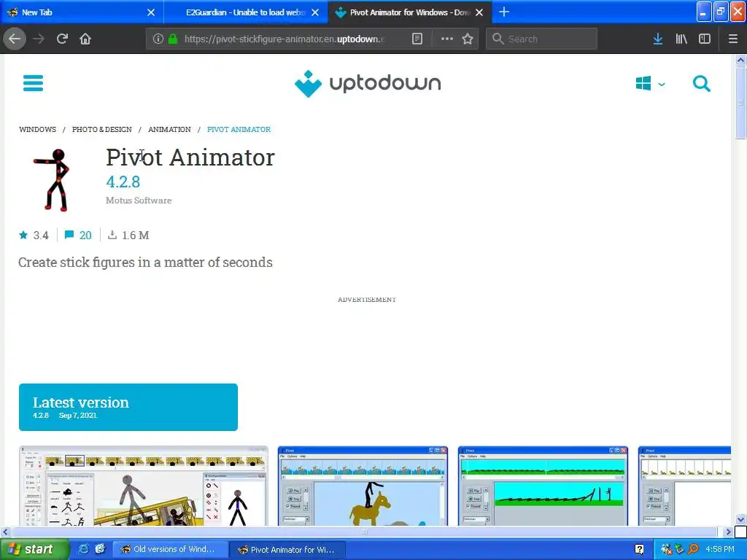Bookmark this page with star icon
The image size is (747, 560).
(468, 39)
